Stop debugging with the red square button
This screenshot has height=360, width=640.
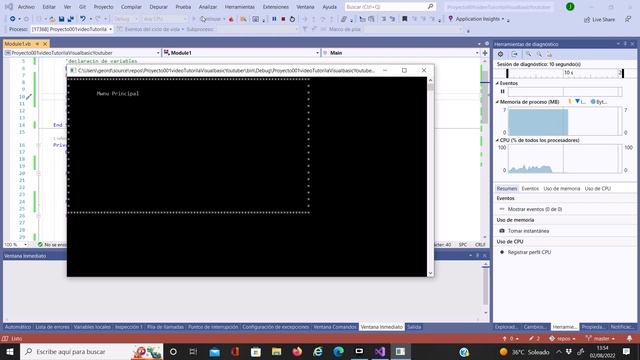pos(283,19)
